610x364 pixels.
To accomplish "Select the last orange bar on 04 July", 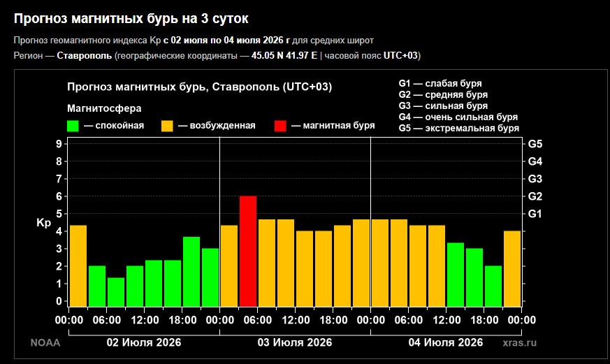I will coord(512,269).
